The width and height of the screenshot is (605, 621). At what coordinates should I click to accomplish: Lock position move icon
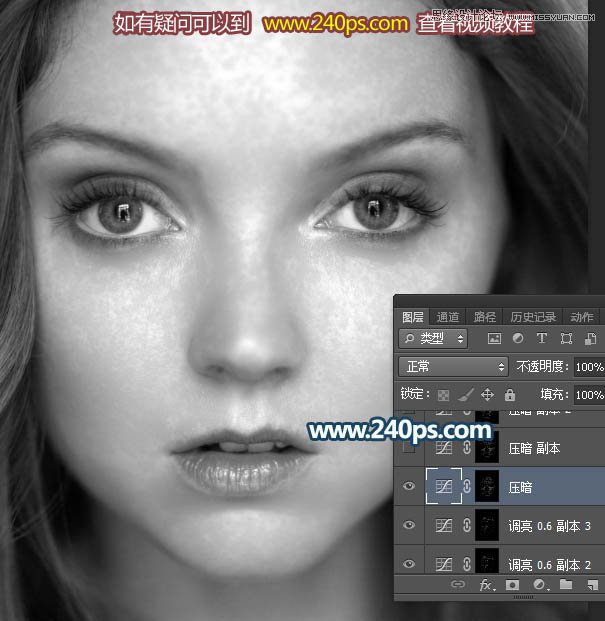(x=487, y=394)
